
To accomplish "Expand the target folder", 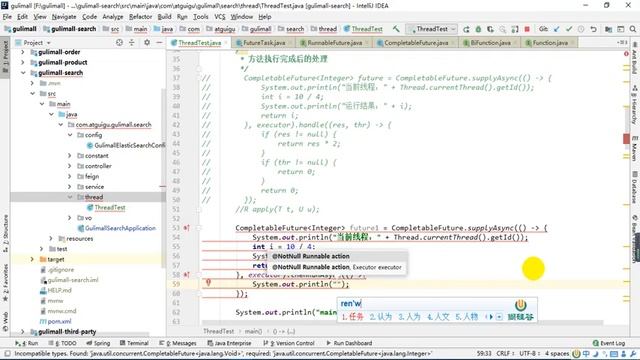I will click(x=32, y=259).
